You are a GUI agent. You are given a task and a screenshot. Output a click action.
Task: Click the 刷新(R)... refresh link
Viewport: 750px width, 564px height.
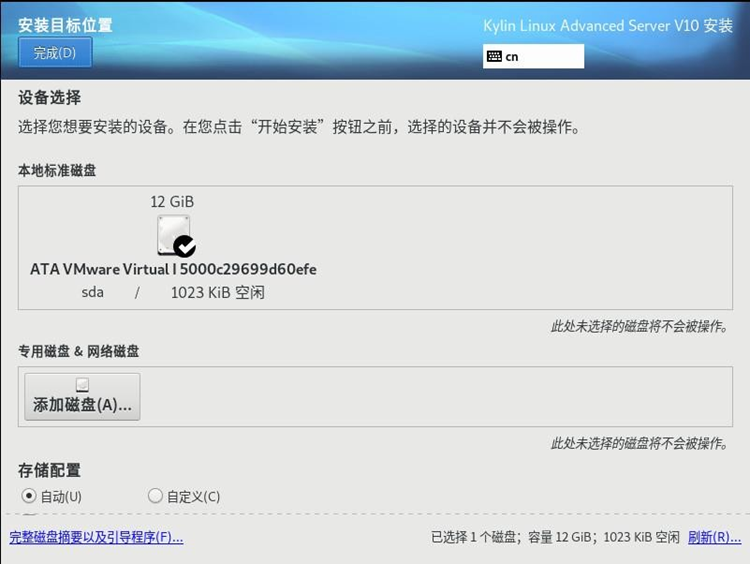coord(714,537)
